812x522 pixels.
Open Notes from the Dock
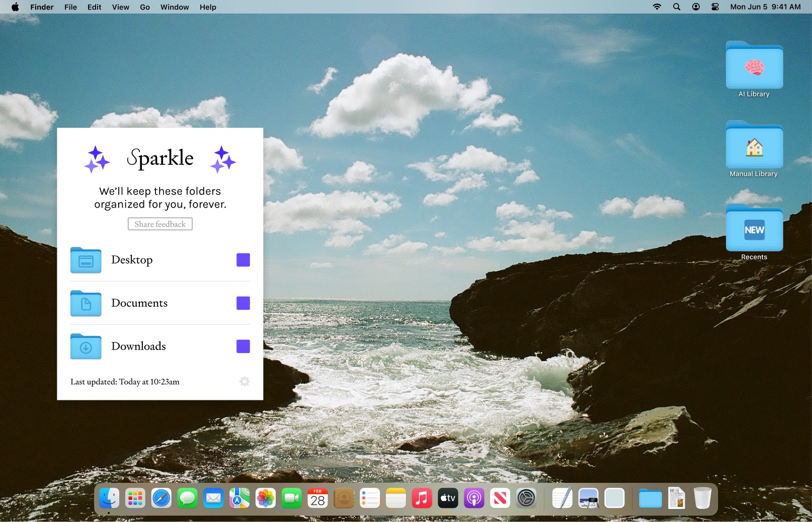pos(396,498)
